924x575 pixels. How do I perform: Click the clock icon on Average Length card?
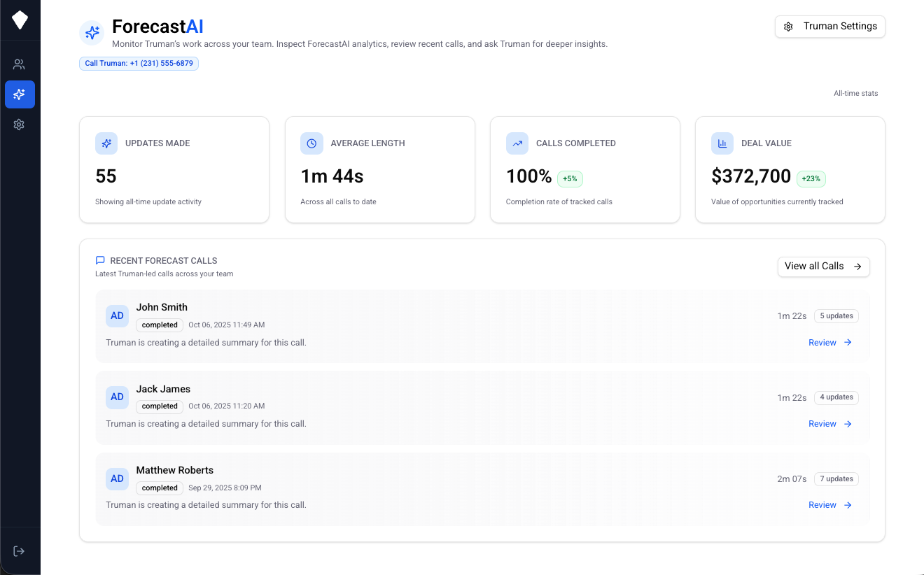[311, 143]
